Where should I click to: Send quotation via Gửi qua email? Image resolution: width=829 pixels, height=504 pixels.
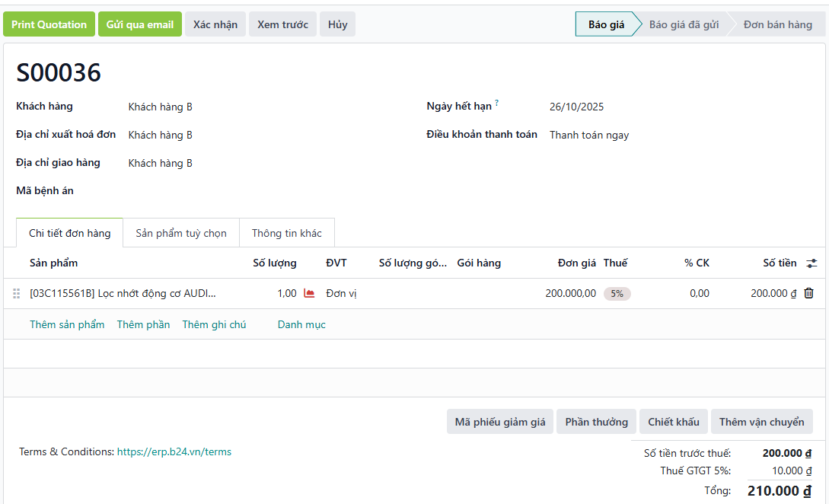[x=140, y=24]
